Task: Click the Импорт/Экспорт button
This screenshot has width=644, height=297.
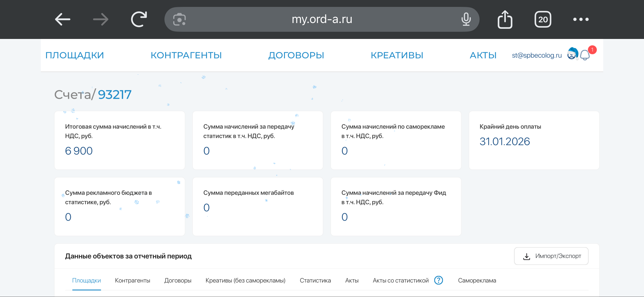Action: pos(551,256)
